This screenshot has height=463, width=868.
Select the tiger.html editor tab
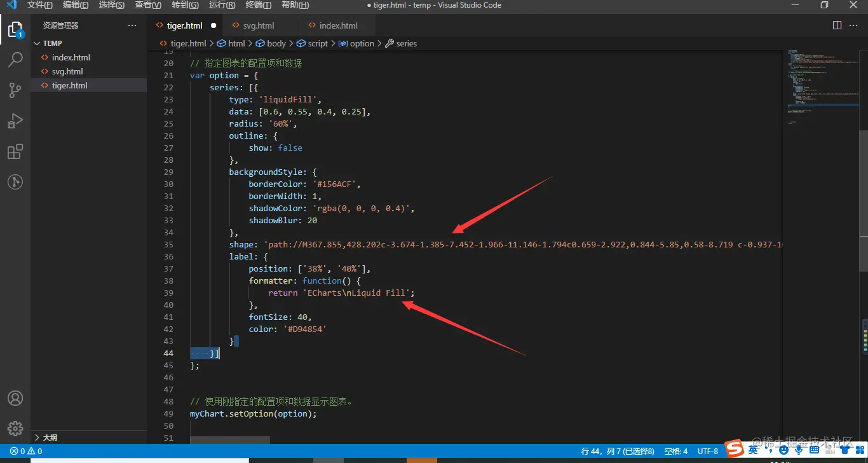(x=185, y=25)
